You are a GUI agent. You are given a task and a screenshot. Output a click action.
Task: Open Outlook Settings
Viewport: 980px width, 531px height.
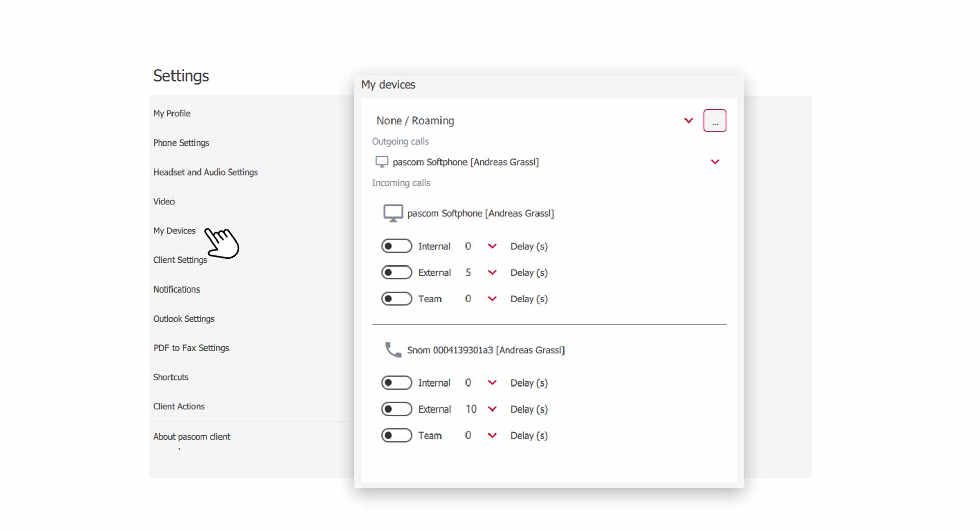[x=184, y=319]
